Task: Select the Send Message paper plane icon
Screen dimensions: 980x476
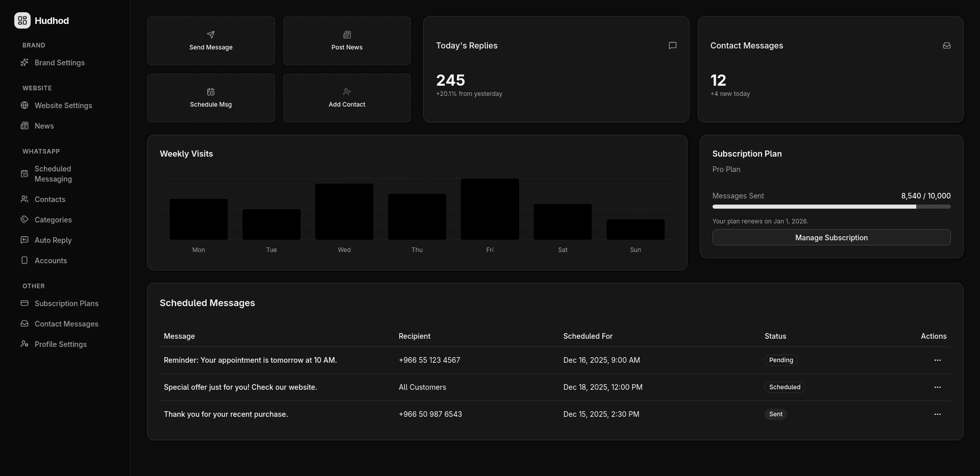Action: pos(211,35)
